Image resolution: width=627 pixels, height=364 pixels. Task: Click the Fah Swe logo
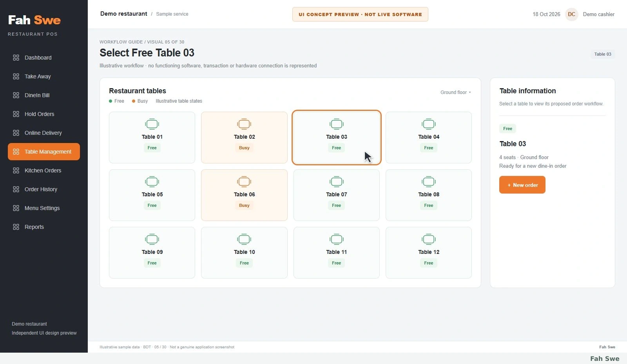pos(34,20)
